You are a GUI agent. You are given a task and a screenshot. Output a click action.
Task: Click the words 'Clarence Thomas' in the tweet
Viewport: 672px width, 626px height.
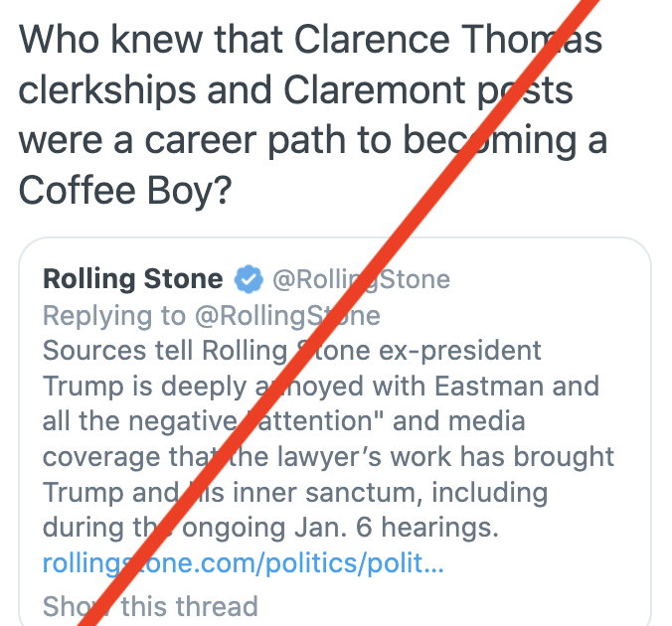[448, 40]
